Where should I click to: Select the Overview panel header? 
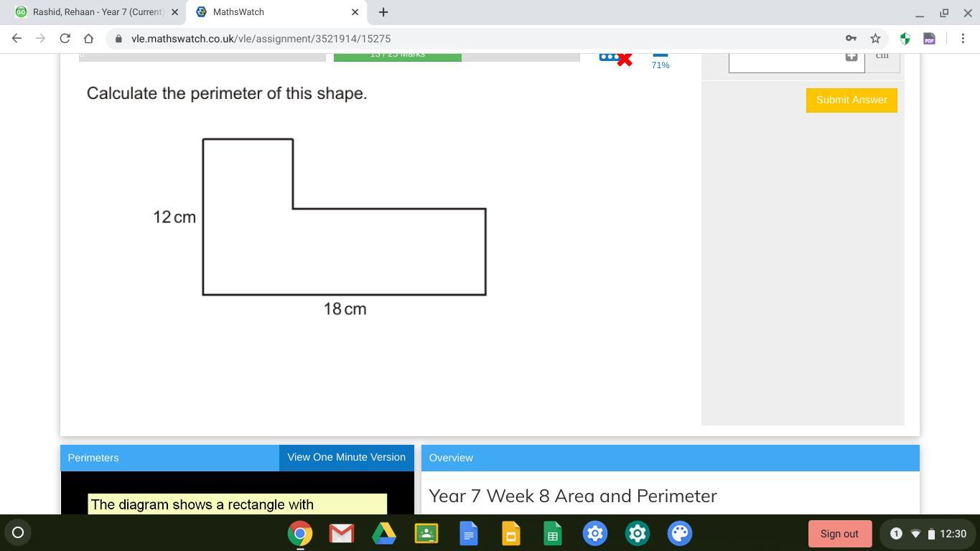click(x=670, y=458)
